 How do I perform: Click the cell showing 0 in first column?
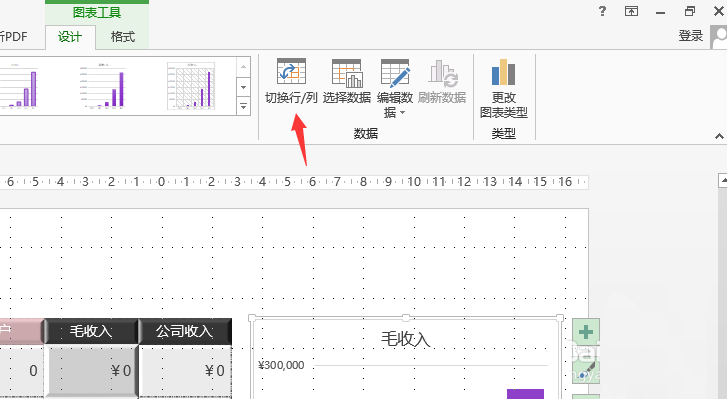pos(21,371)
